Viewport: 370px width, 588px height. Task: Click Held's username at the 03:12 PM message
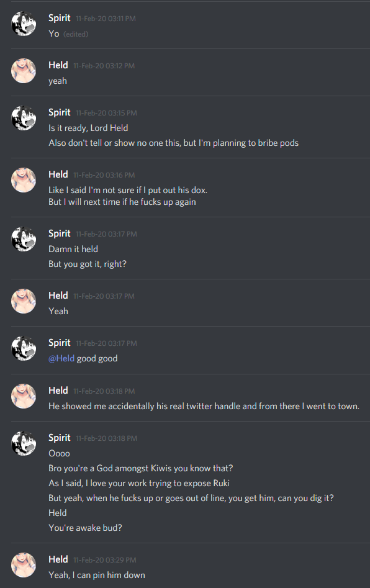(x=58, y=65)
